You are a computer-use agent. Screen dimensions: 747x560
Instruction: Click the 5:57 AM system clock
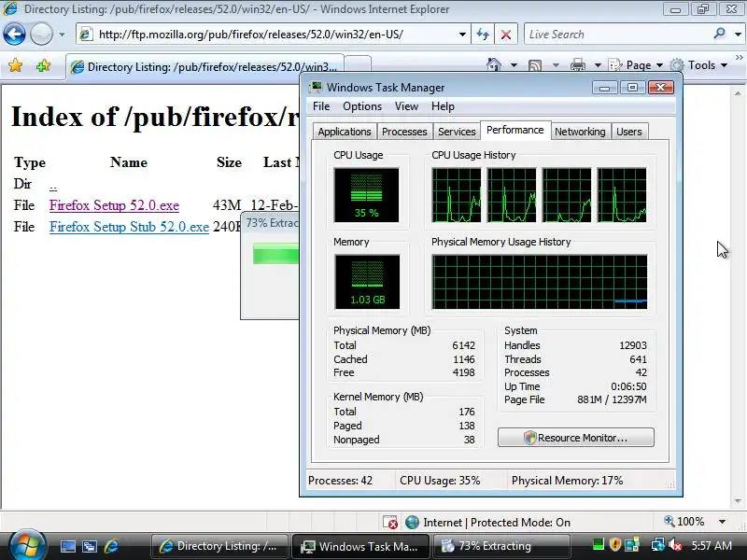[x=712, y=546]
